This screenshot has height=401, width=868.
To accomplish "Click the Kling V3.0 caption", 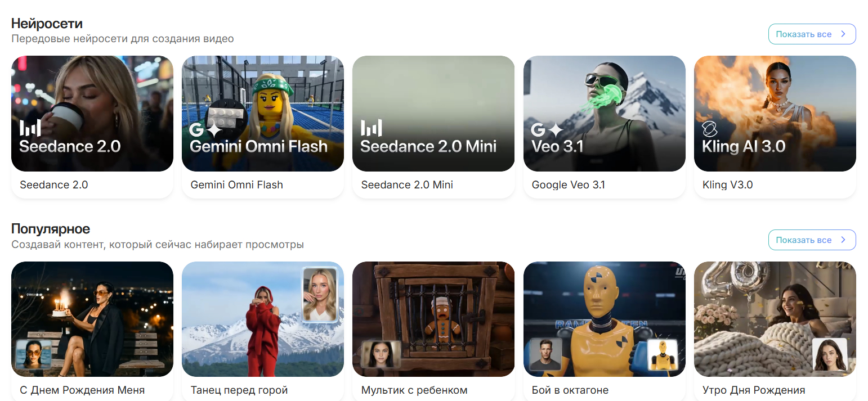I will pos(728,184).
